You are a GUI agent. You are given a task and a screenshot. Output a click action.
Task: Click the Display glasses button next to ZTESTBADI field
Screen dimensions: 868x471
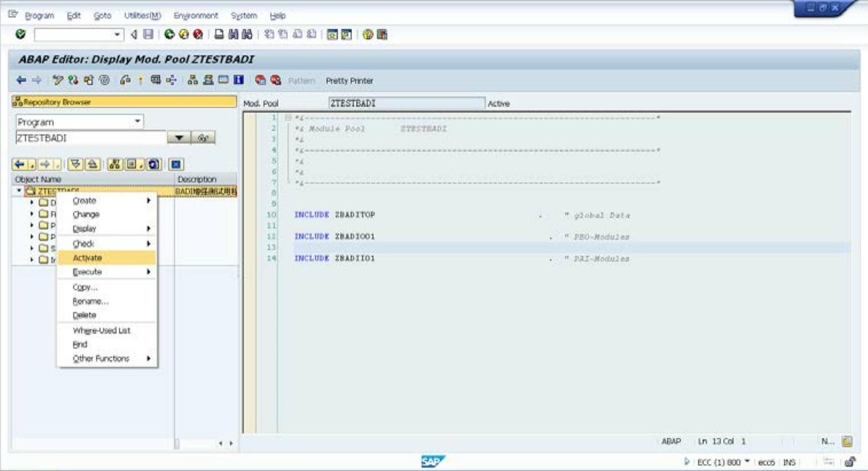(x=203, y=138)
